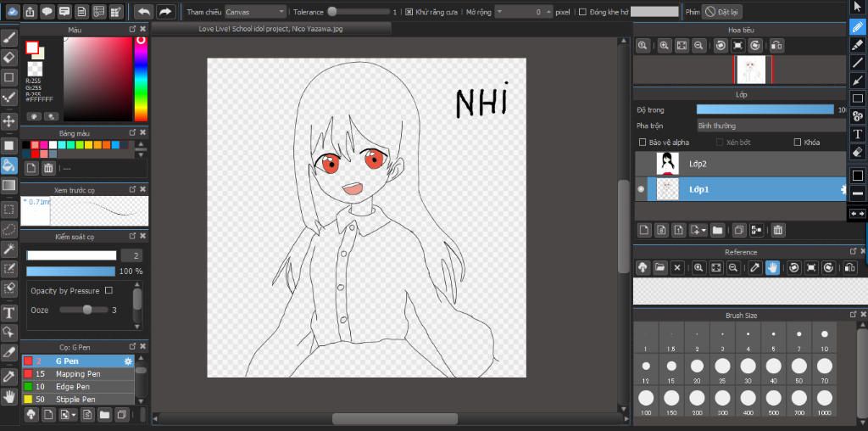The width and height of the screenshot is (868, 431).
Task: Zoom in on the Navigator panel
Action: (x=664, y=47)
